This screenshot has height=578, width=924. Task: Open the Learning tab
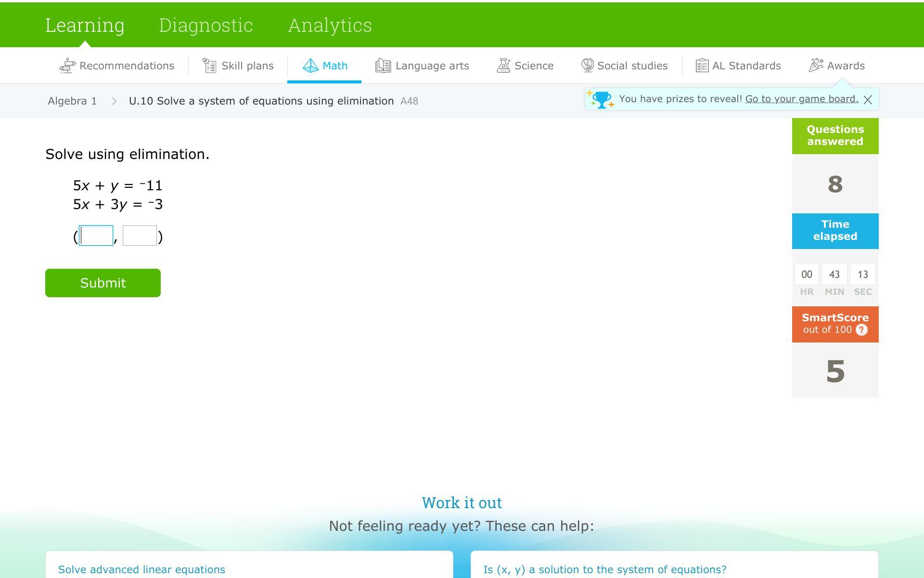85,25
